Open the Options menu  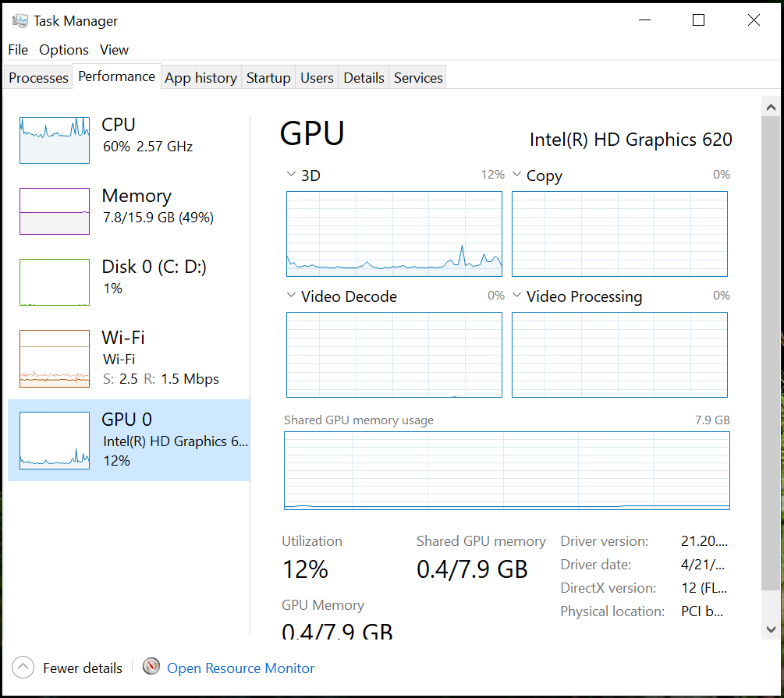click(63, 50)
